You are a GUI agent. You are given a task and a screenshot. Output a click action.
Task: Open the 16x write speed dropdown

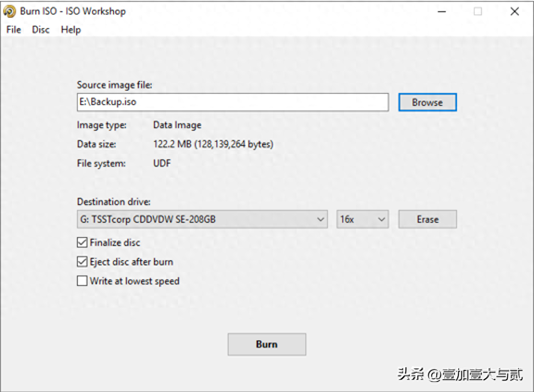click(x=362, y=219)
